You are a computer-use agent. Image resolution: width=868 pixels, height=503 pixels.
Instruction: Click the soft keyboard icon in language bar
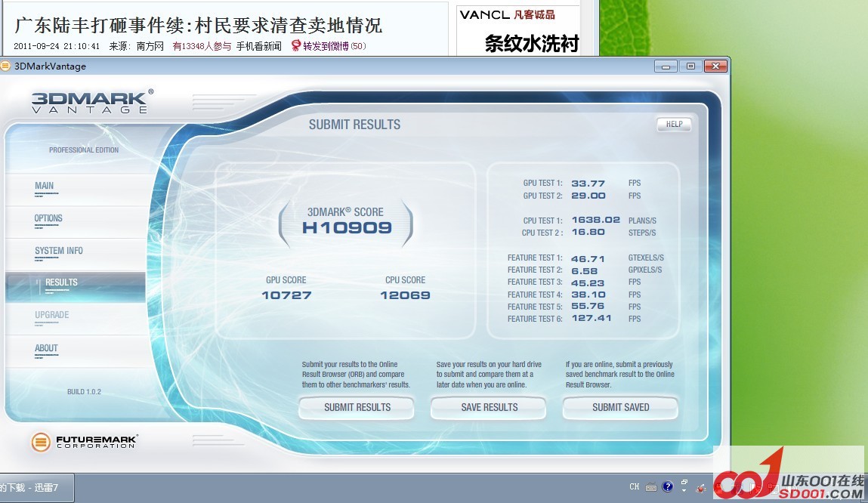pos(651,487)
